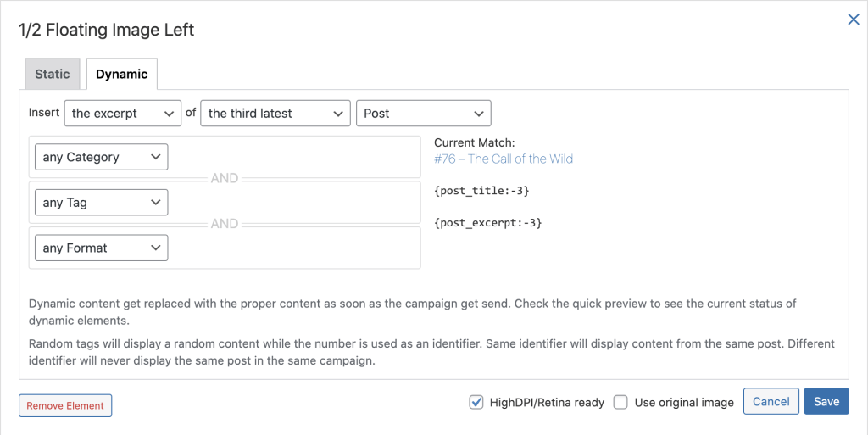The width and height of the screenshot is (868, 435).
Task: Click the 'Random tags' help paragraph
Action: click(x=431, y=352)
